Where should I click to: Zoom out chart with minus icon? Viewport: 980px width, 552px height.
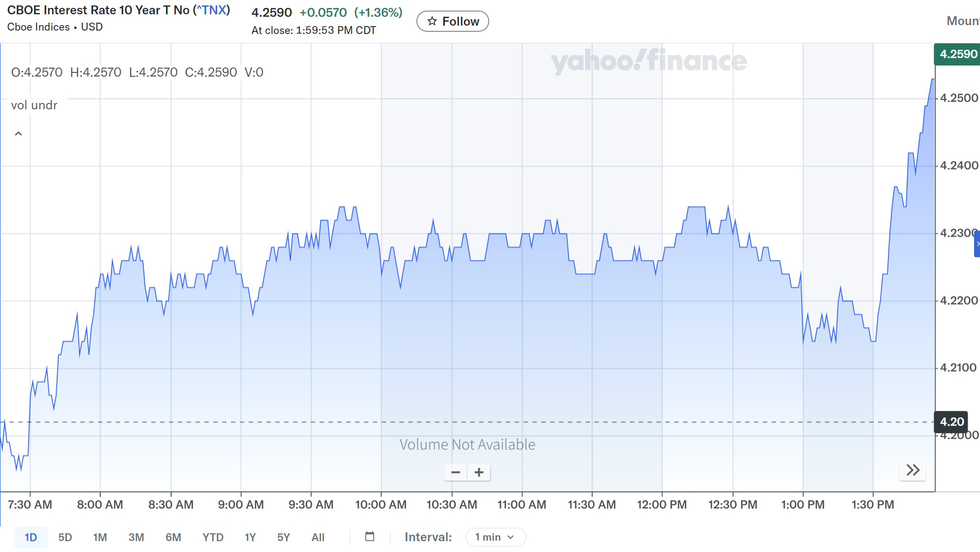click(456, 473)
